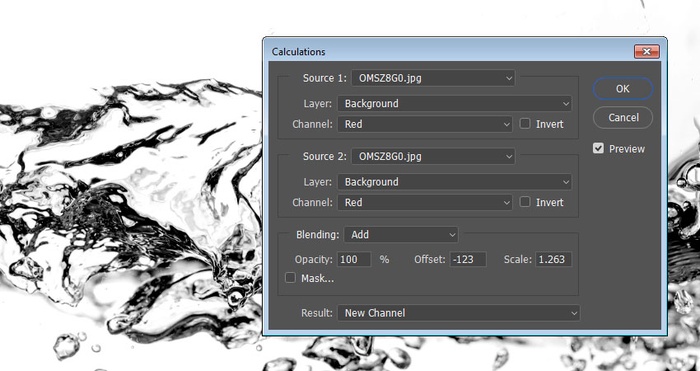Open the Blending mode dropdown set to Add
700x371 pixels.
tap(401, 234)
